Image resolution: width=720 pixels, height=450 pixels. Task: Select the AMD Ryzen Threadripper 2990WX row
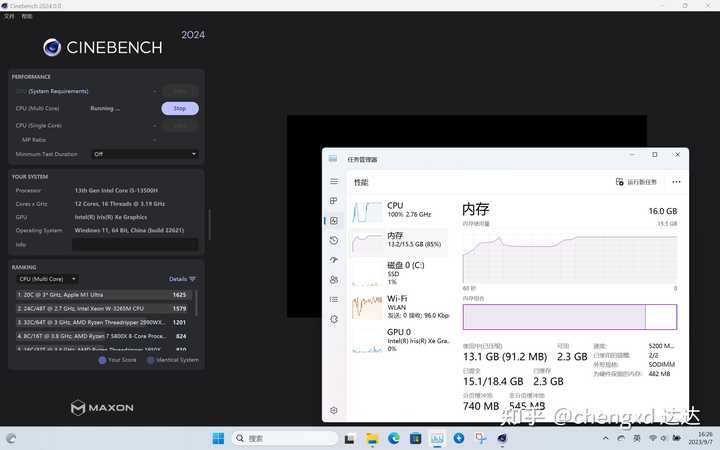[x=103, y=322]
